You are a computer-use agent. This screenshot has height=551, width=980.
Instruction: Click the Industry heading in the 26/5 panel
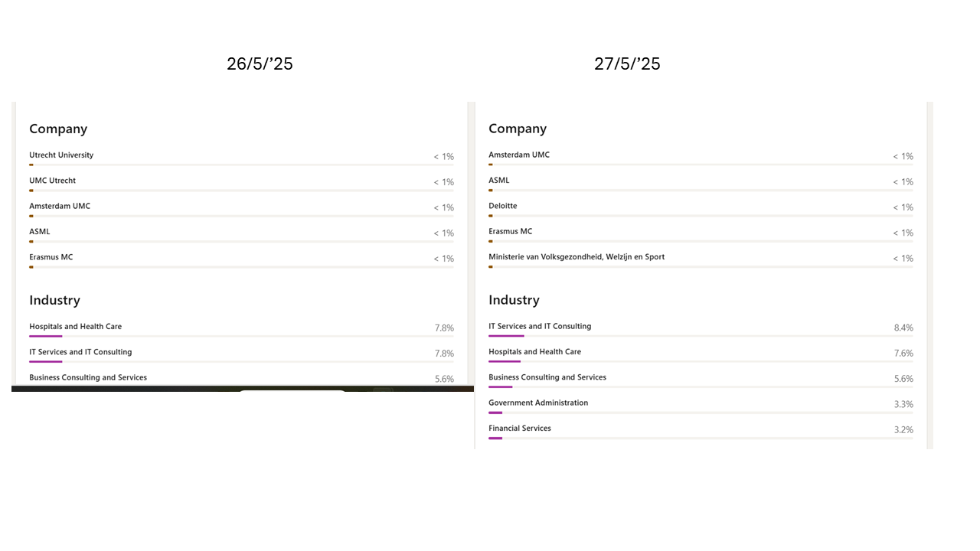tap(54, 300)
